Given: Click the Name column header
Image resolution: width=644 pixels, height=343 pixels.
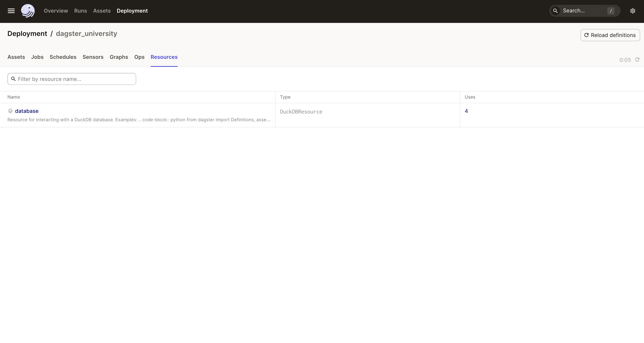Looking at the screenshot, I should [14, 97].
